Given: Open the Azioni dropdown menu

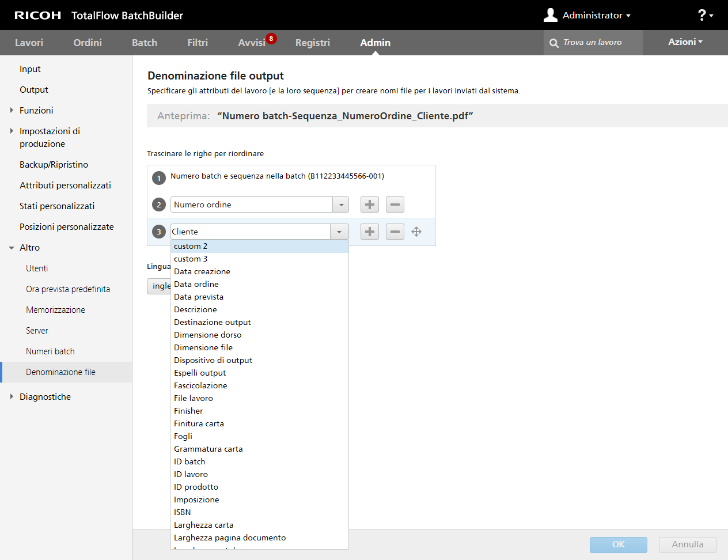Looking at the screenshot, I should coord(685,42).
